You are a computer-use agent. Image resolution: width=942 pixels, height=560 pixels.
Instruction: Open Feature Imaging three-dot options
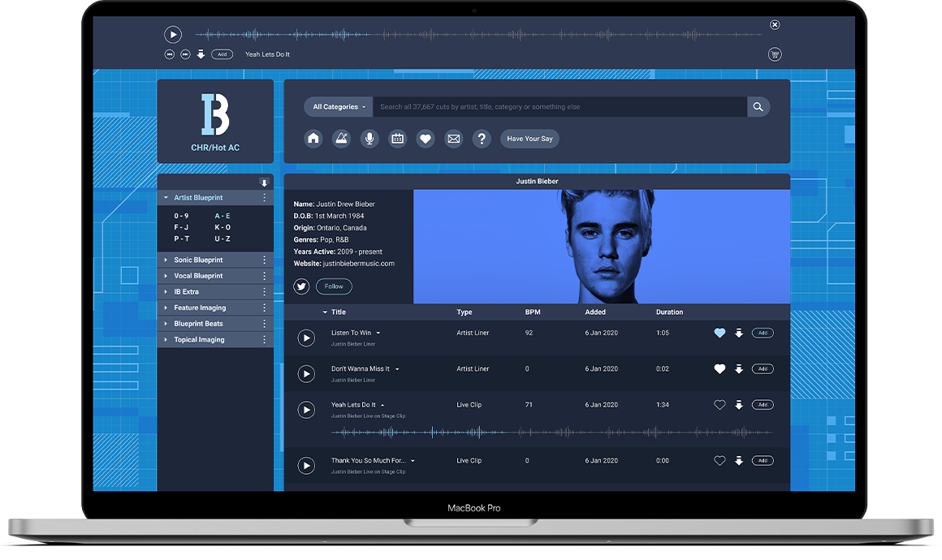click(x=265, y=308)
